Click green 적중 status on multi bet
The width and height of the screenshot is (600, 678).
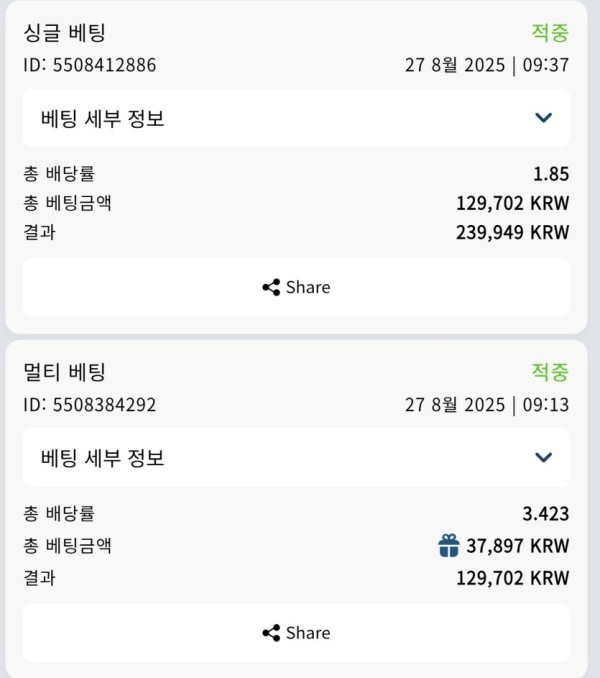(x=550, y=372)
